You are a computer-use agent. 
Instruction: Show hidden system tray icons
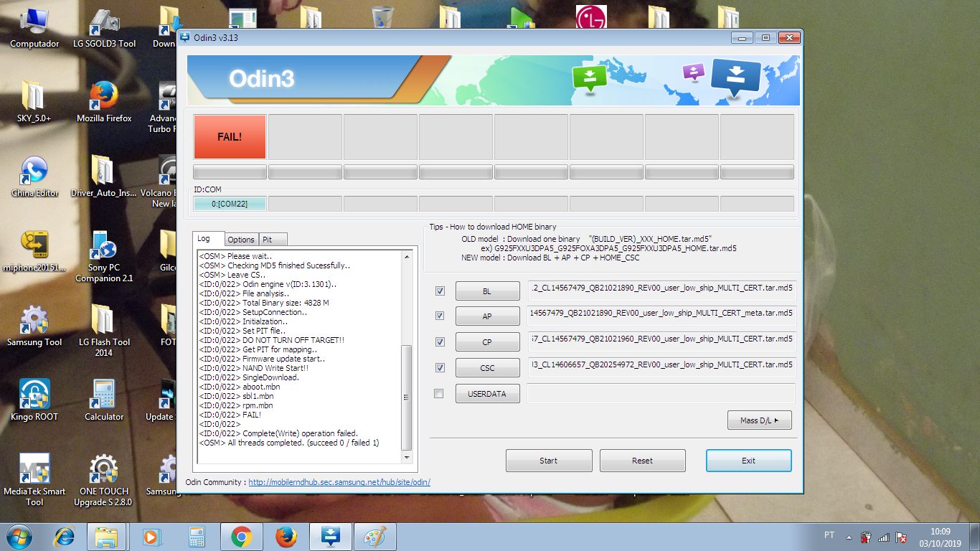[849, 537]
